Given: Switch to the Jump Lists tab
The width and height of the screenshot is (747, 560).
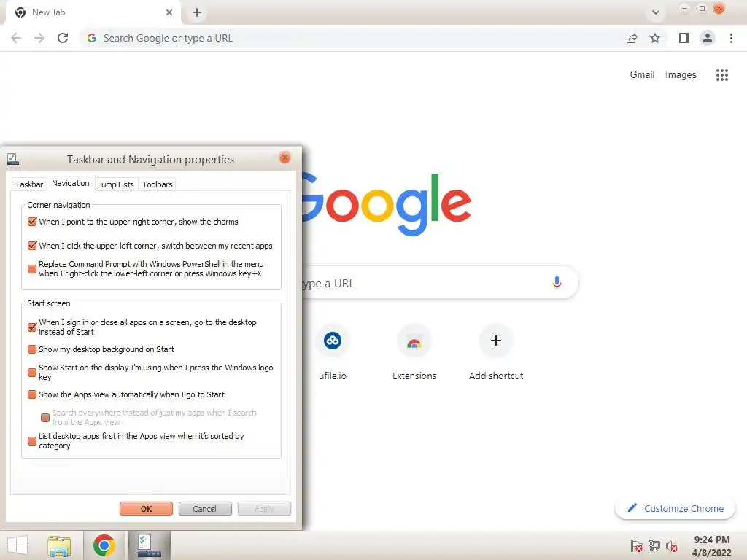Looking at the screenshot, I should click(x=116, y=184).
